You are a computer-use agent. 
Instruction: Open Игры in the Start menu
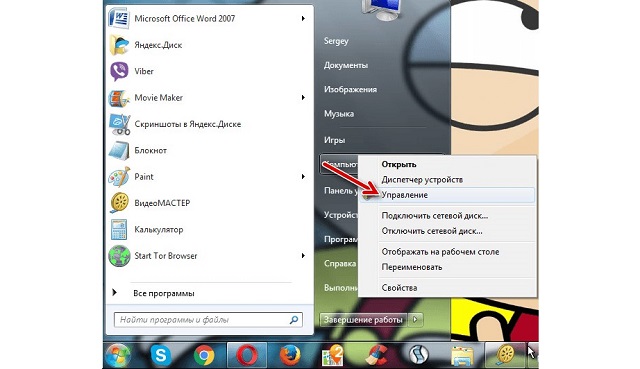pos(334,140)
